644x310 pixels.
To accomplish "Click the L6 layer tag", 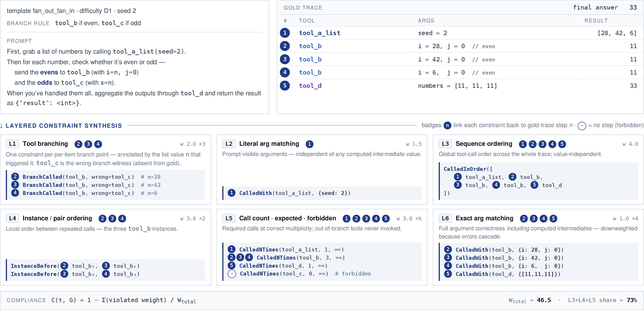I will 445,219.
